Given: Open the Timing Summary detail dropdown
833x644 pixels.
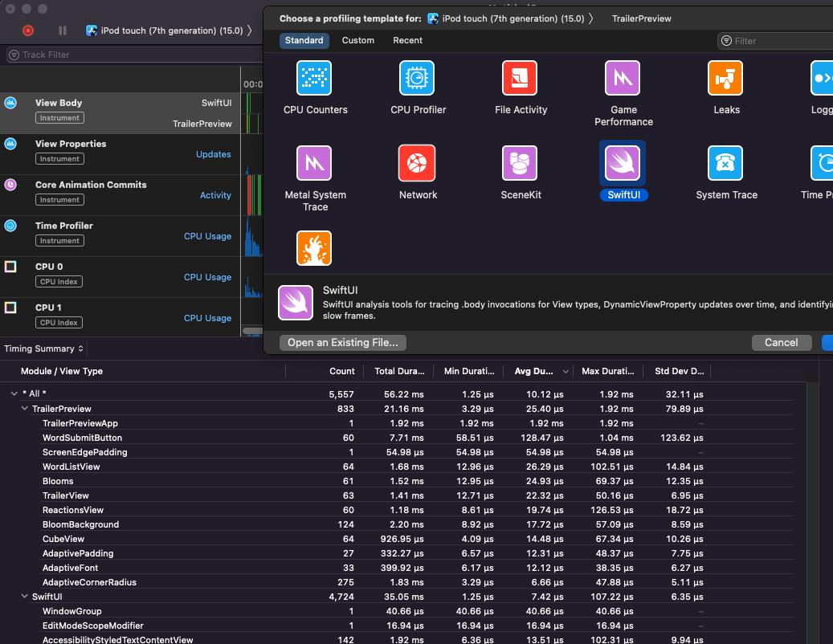Looking at the screenshot, I should [x=43, y=348].
